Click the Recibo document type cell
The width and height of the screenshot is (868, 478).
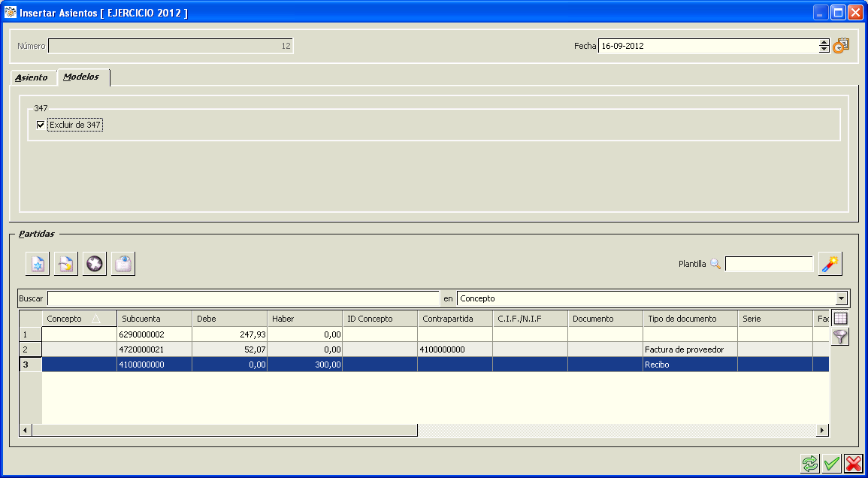[691, 365]
